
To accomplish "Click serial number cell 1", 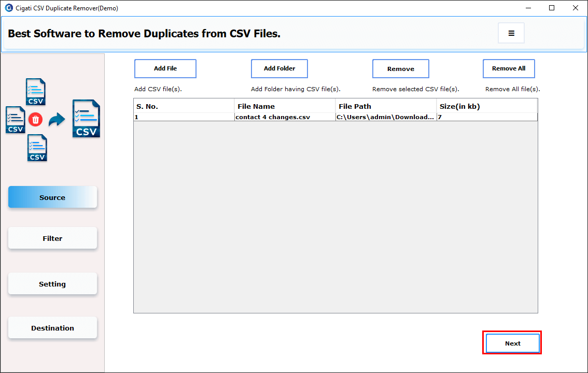I will click(184, 117).
